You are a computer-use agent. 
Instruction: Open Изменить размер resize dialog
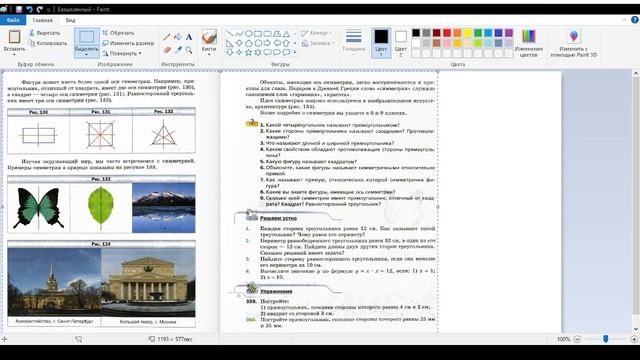(128, 43)
